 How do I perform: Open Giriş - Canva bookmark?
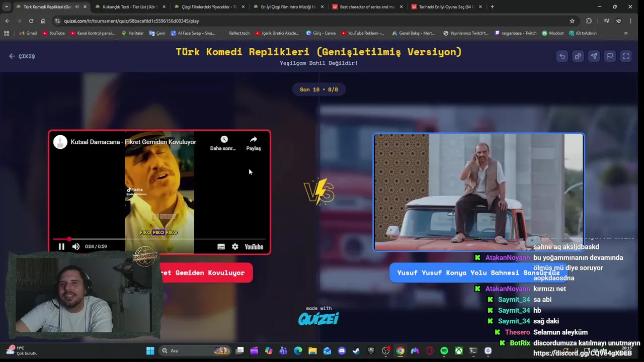pos(321,33)
